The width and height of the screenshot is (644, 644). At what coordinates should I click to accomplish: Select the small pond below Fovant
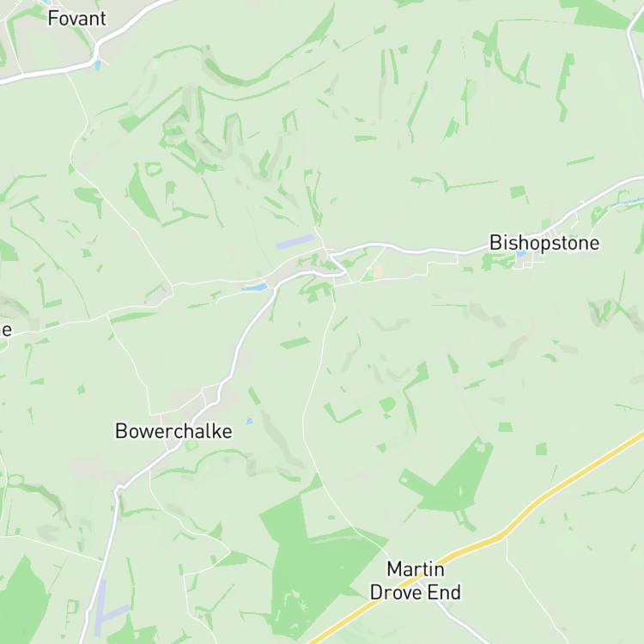pos(97,65)
